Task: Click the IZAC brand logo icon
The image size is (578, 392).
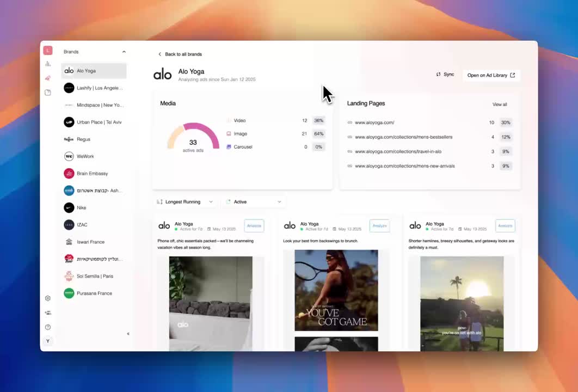Action: (x=69, y=224)
